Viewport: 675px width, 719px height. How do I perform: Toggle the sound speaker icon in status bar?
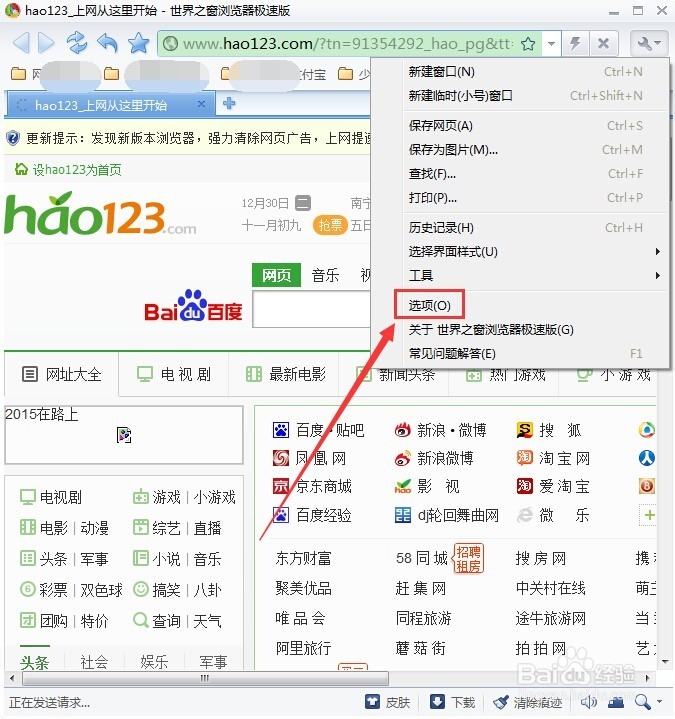[x=588, y=702]
